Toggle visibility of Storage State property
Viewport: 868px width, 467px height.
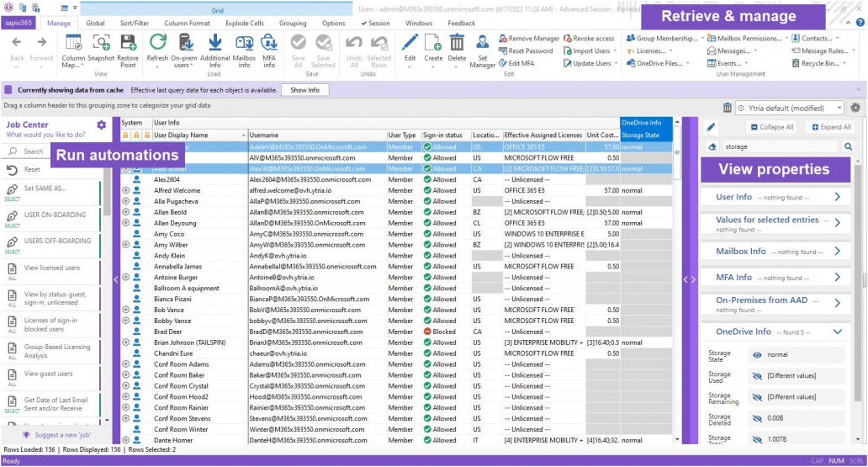click(x=757, y=354)
